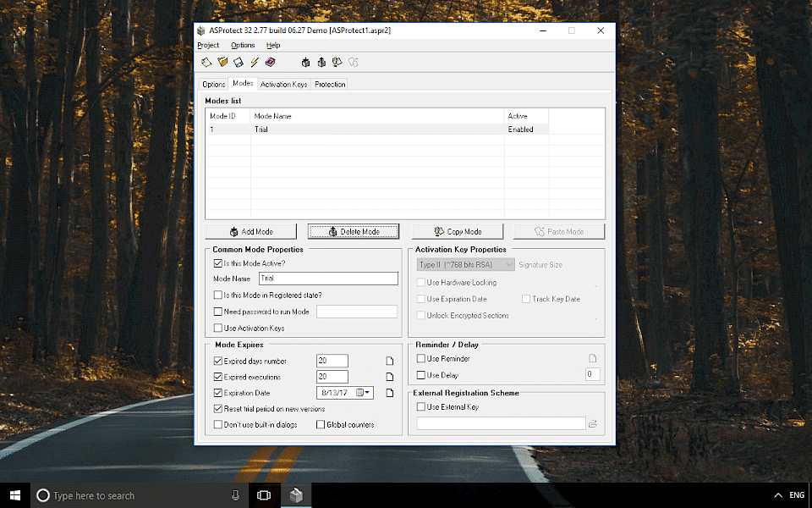
Task: Click the page icon beside Use Reminder
Action: 593,358
